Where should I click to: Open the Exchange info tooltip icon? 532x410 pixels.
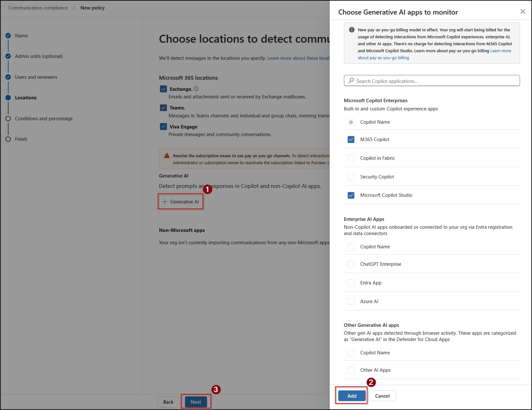tap(196, 89)
